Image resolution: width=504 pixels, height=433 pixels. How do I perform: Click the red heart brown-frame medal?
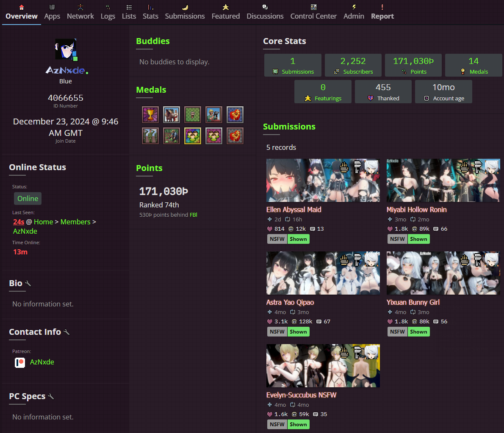point(235,136)
